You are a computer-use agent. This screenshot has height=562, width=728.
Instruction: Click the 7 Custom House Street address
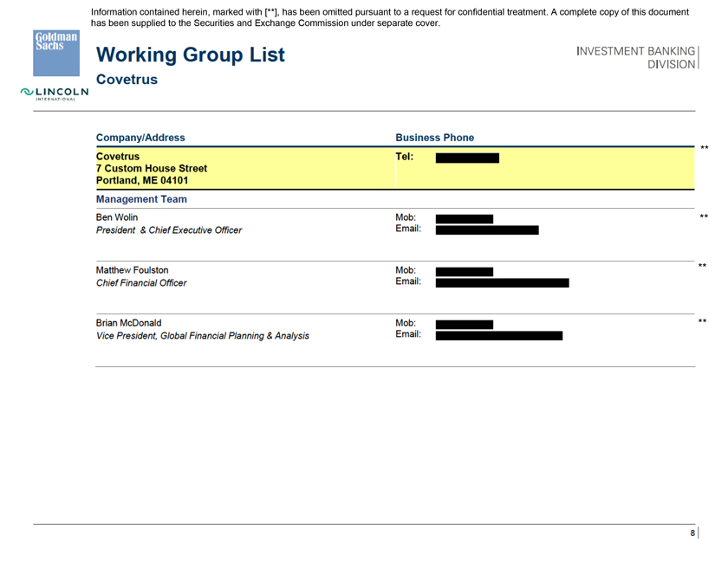pos(151,168)
